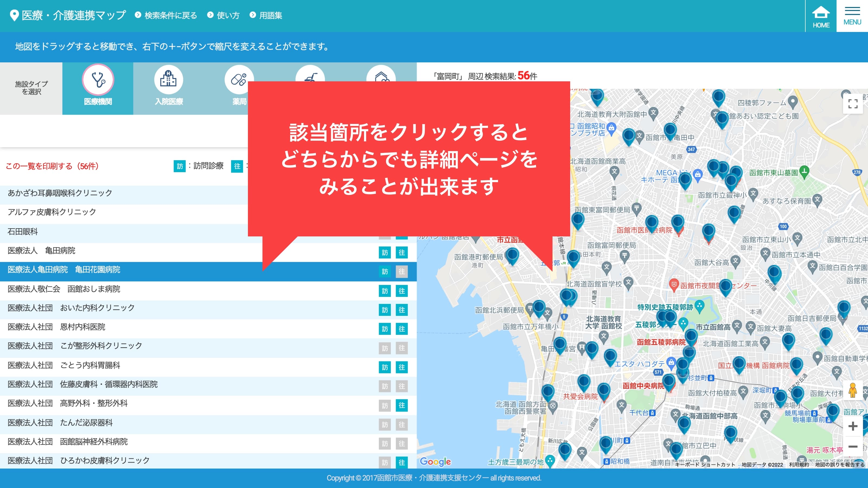This screenshot has height=488, width=868.
Task: Click 訪 badge on 亀田花園病院 row
Action: pos(385,271)
